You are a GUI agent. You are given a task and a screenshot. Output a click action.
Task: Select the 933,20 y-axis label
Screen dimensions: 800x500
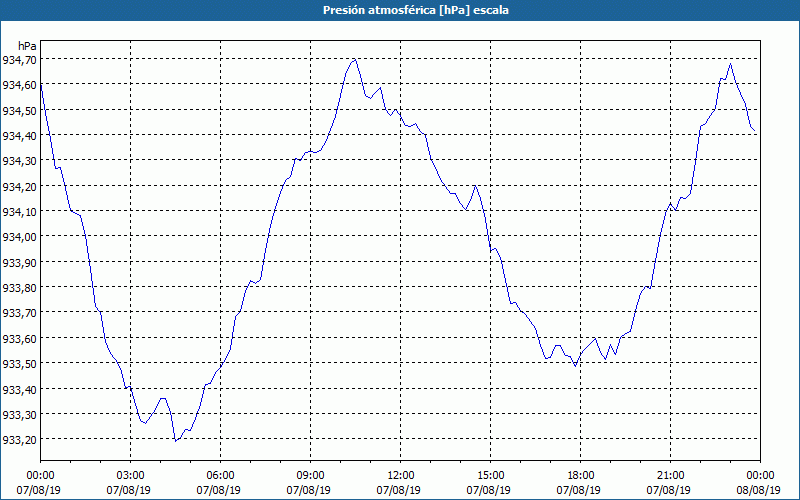pyautogui.click(x=19, y=440)
